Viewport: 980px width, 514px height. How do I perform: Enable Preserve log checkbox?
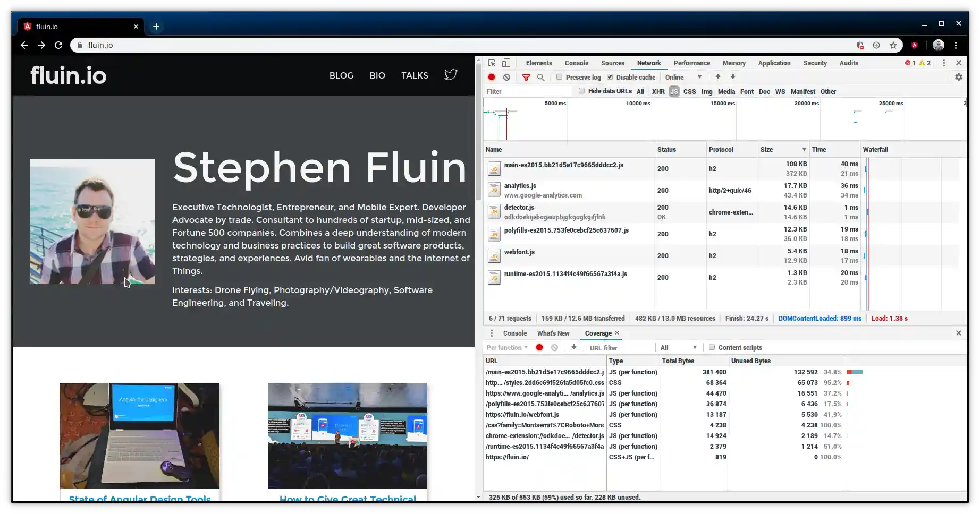[560, 77]
